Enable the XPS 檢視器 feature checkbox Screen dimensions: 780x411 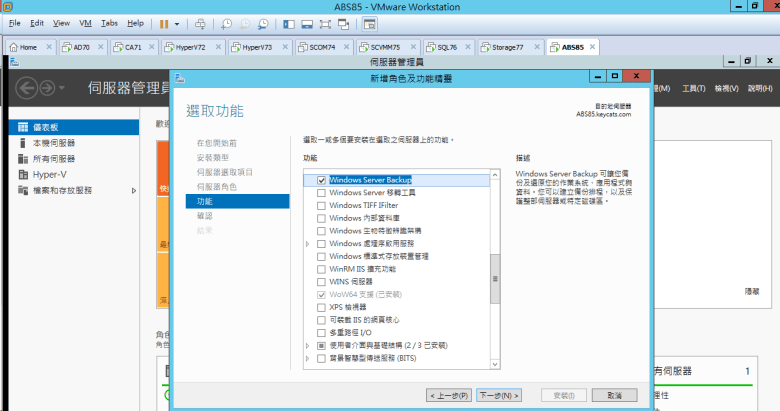tap(321, 306)
